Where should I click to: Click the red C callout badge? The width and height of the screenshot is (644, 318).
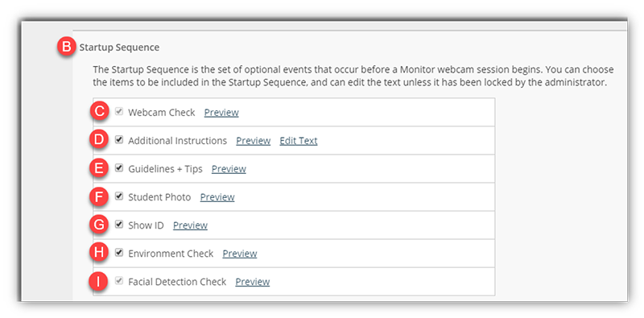tap(99, 112)
